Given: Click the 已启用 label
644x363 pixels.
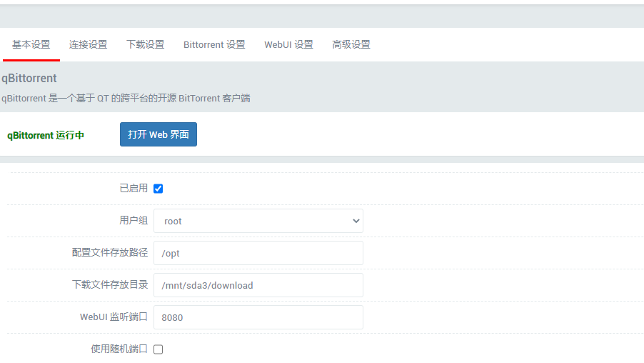Looking at the screenshot, I should click(x=134, y=188).
